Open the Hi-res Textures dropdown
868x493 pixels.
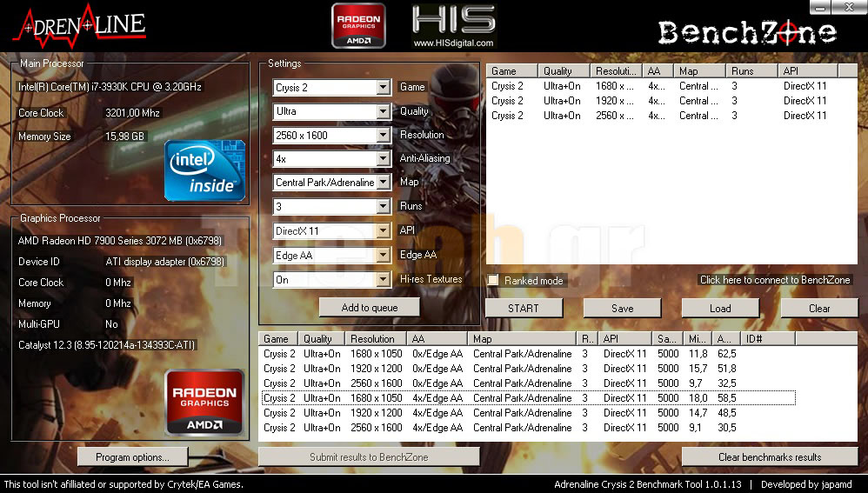[x=383, y=280]
